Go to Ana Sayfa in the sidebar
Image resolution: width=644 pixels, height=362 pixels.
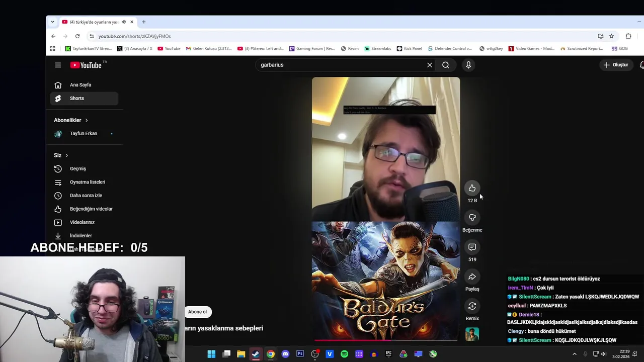[84, 85]
